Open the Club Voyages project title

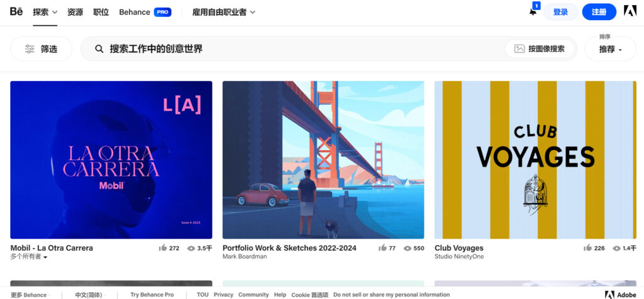tap(458, 247)
